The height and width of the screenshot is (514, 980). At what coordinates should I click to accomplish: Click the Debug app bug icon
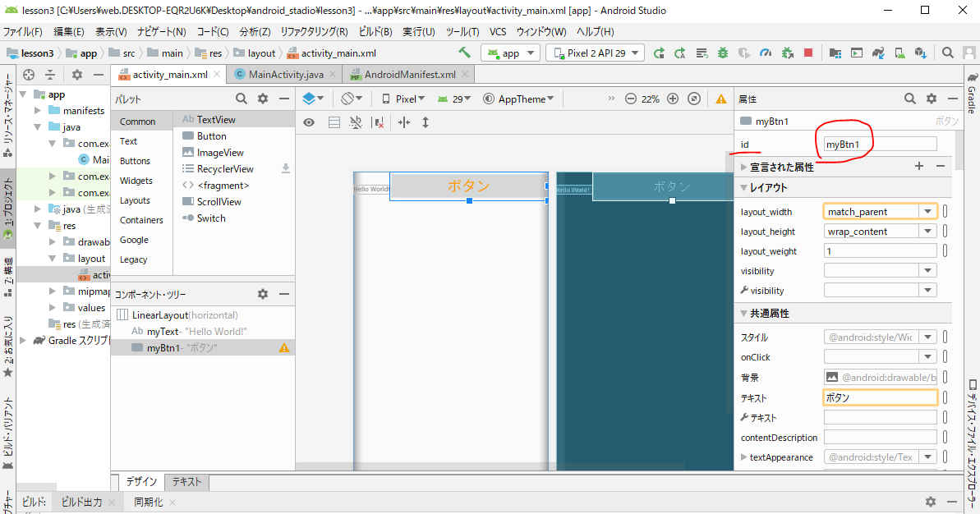(x=723, y=53)
